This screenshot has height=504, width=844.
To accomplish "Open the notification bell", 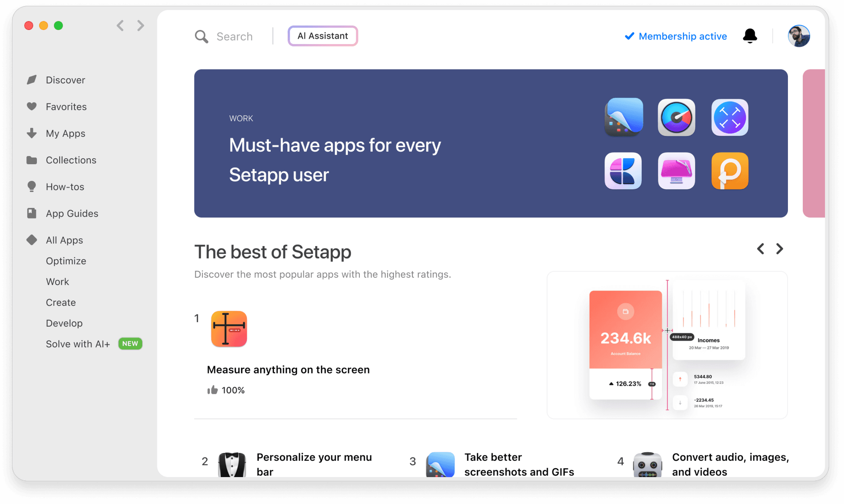I will [x=750, y=36].
